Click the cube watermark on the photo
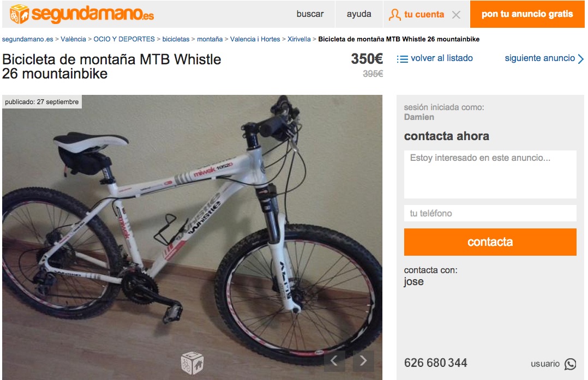Image resolution: width=588 pixels, height=380 pixels. click(192, 363)
